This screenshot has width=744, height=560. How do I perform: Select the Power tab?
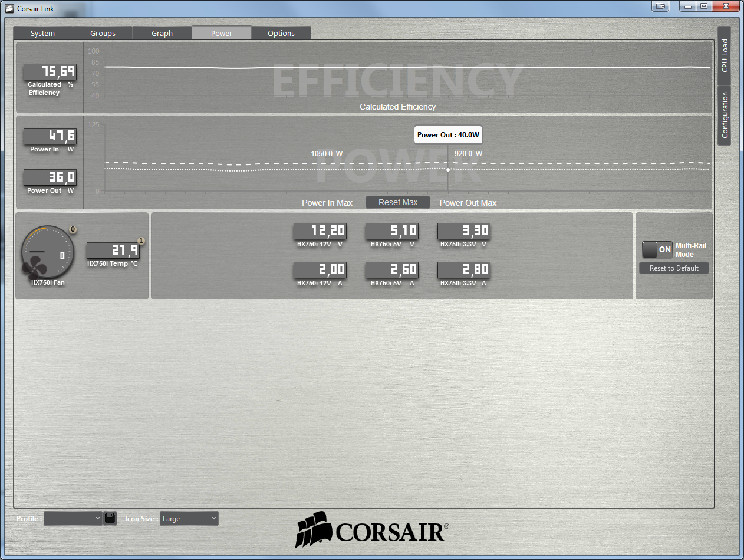tap(222, 33)
